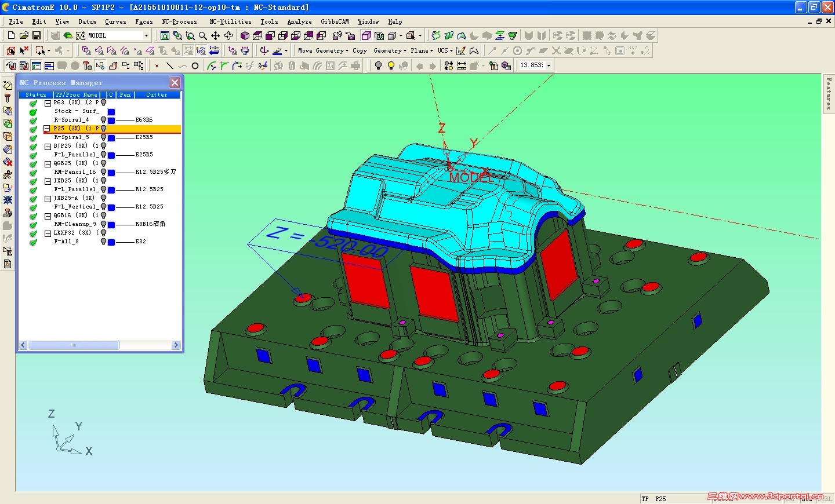Screen dimensions: 835x504
Task: Select the circle sketch tool
Action: (195, 65)
